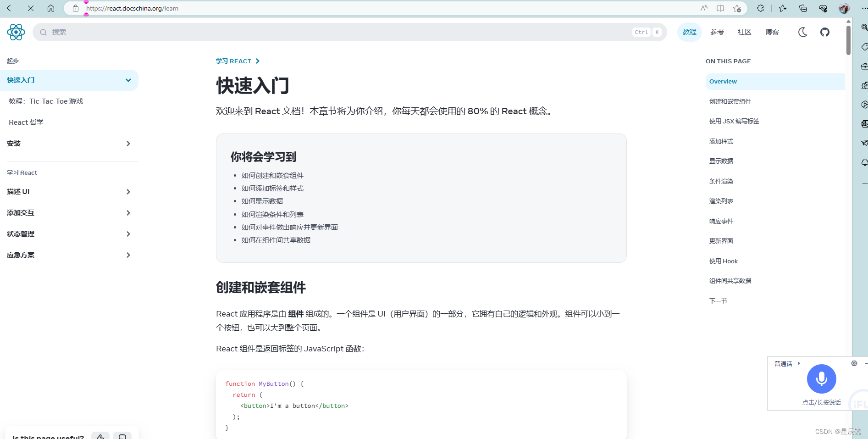Collapse the 快速入门 sidebar section chevron

(x=128, y=80)
